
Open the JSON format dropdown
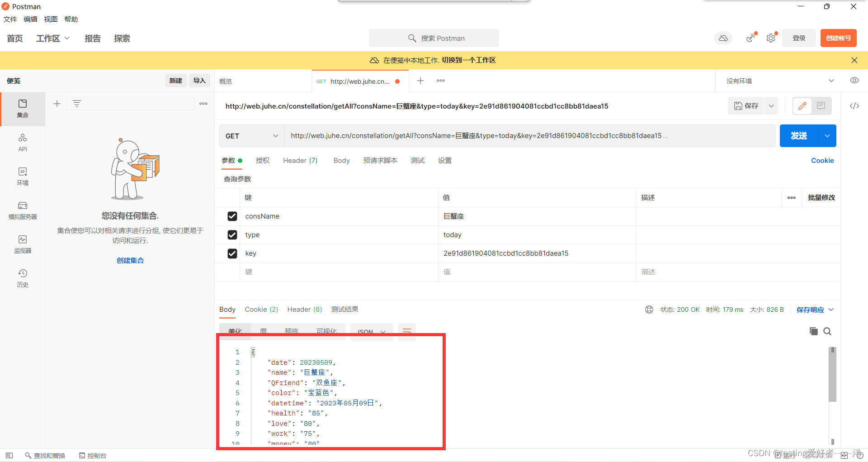pos(372,332)
